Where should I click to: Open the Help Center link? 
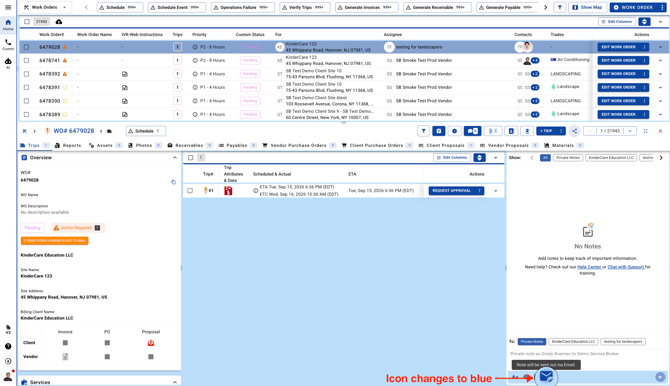tap(589, 267)
